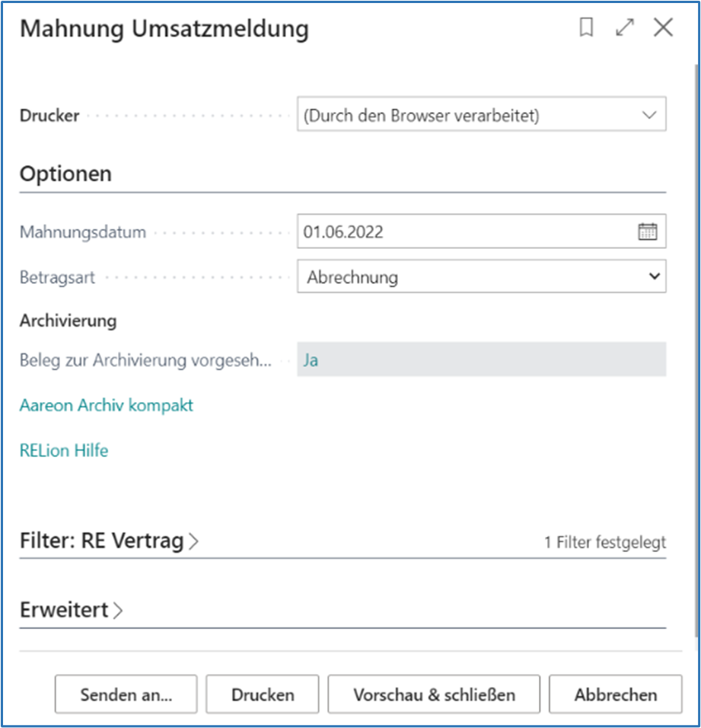Cancel with the Abbrechen button
This screenshot has width=701, height=728.
click(615, 694)
